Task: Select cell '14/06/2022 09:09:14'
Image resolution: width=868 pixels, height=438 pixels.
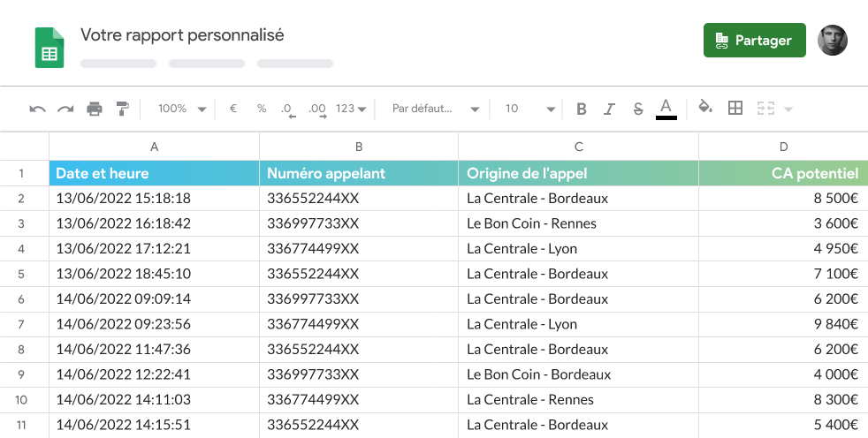Action: click(154, 299)
